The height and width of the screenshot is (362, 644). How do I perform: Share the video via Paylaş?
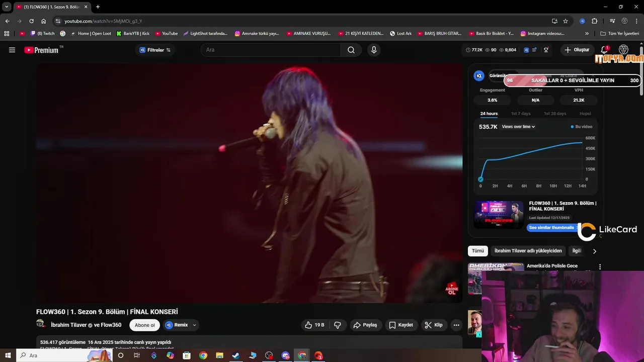[365, 325]
